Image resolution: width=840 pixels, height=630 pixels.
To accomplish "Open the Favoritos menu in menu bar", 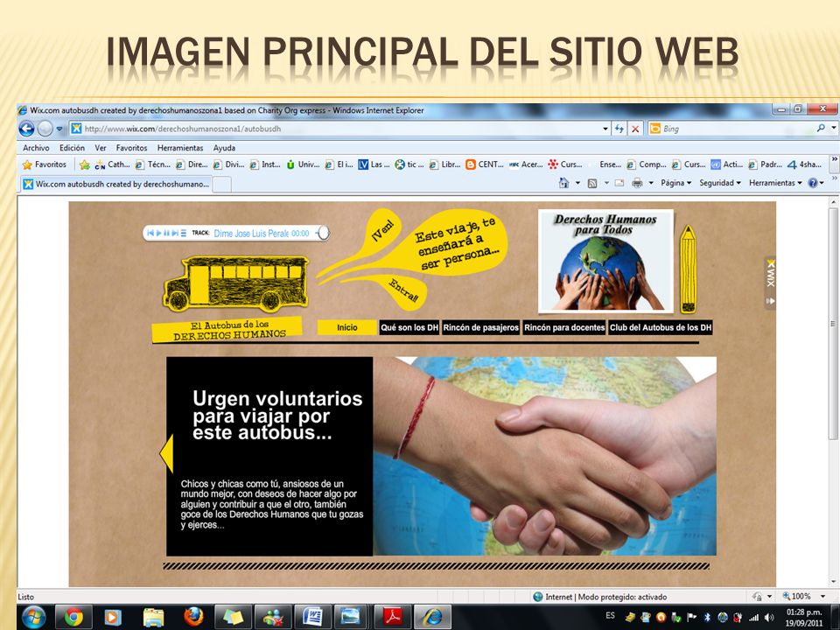I will pos(131,148).
